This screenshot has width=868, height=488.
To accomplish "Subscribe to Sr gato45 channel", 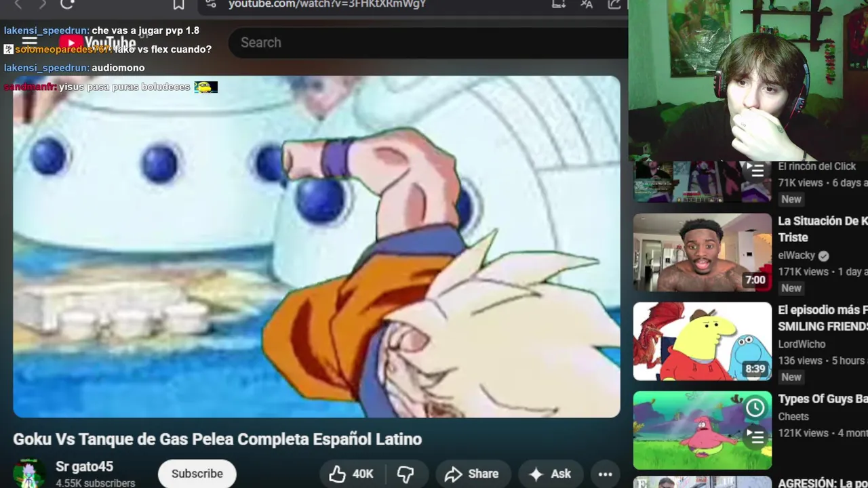I will pos(197,474).
